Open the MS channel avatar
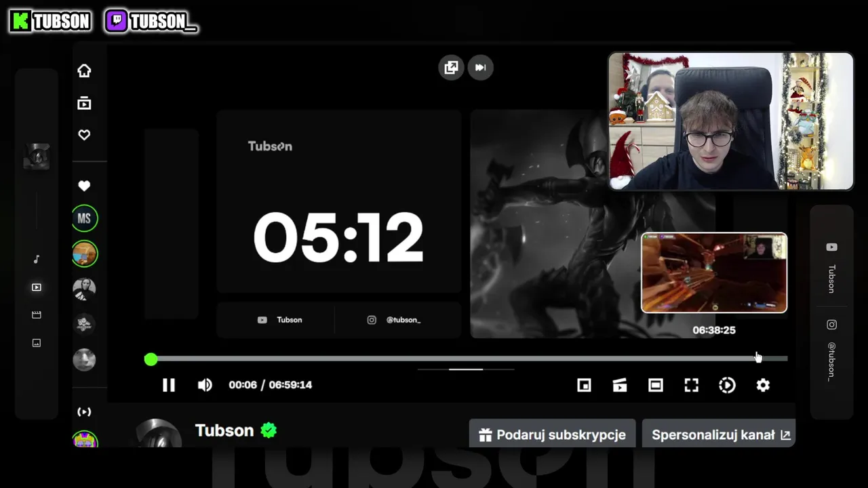The image size is (868, 488). (85, 218)
